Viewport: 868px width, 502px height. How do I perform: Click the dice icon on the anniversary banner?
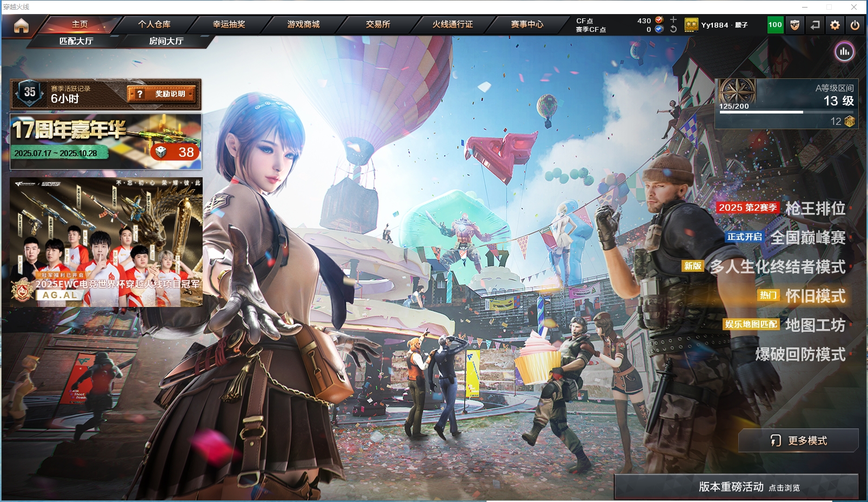[161, 152]
